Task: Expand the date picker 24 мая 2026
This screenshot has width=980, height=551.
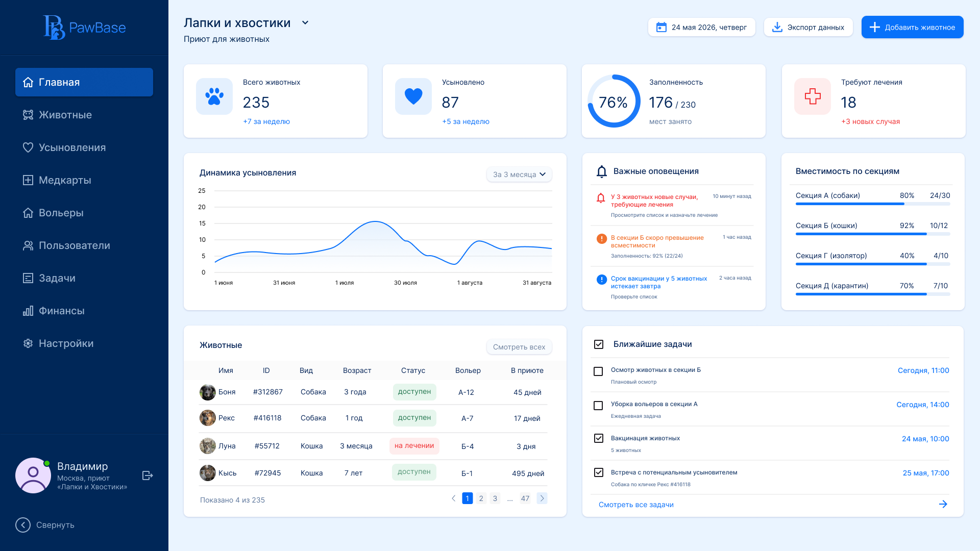Action: (x=701, y=27)
